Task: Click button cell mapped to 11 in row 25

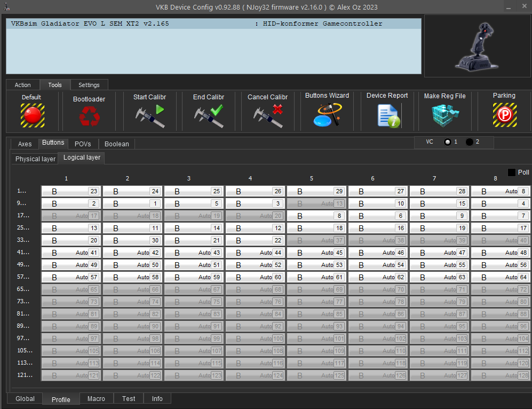Action: coord(133,228)
